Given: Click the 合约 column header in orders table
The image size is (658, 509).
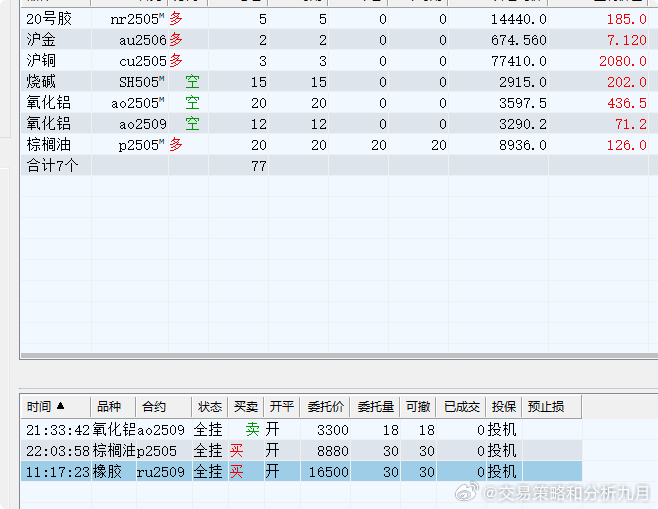Looking at the screenshot, I should click(164, 407).
